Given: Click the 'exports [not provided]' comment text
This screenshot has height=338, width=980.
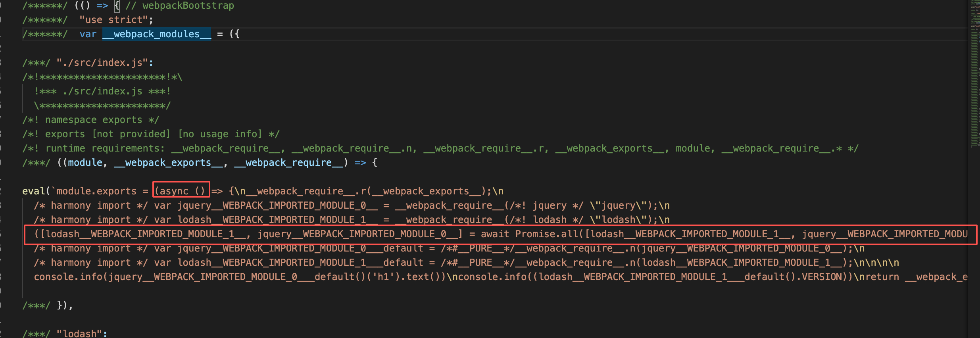Looking at the screenshot, I should pos(108,134).
